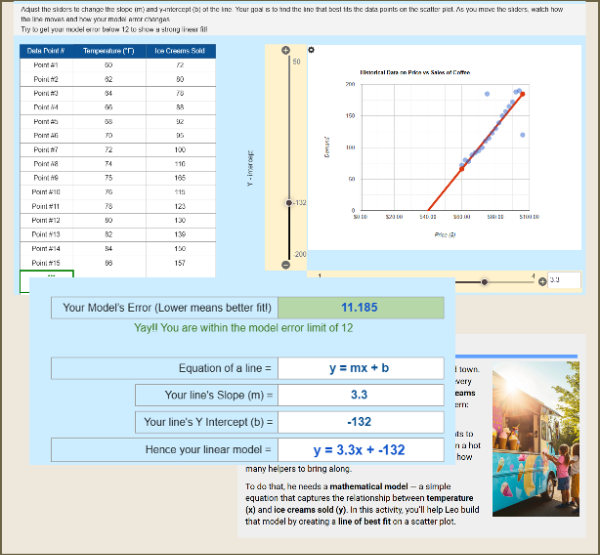
Task: Click ice creams sold value 130 for Point #12
Action: pyautogui.click(x=180, y=220)
